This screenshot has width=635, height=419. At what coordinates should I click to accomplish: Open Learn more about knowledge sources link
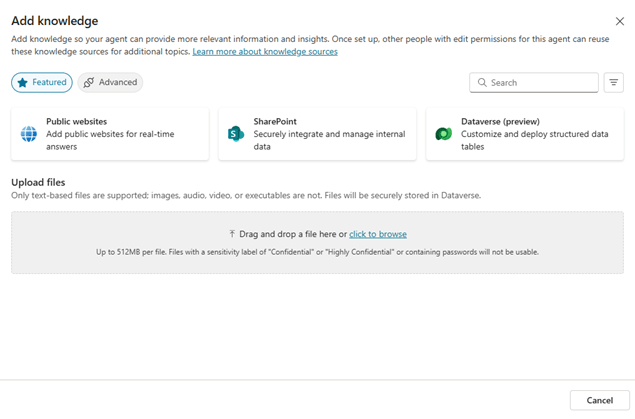[265, 51]
